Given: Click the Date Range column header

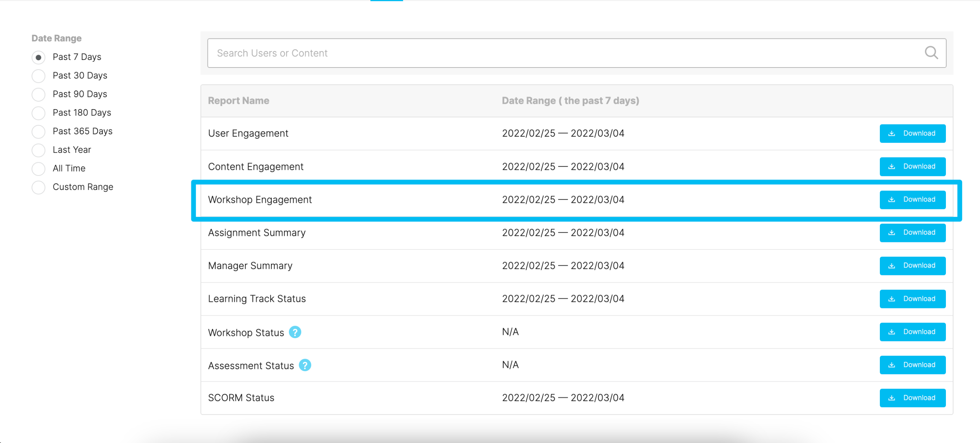Looking at the screenshot, I should point(570,101).
